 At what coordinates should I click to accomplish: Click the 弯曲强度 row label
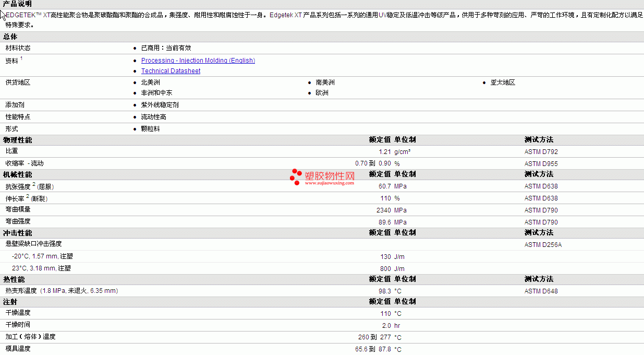pyautogui.click(x=18, y=221)
